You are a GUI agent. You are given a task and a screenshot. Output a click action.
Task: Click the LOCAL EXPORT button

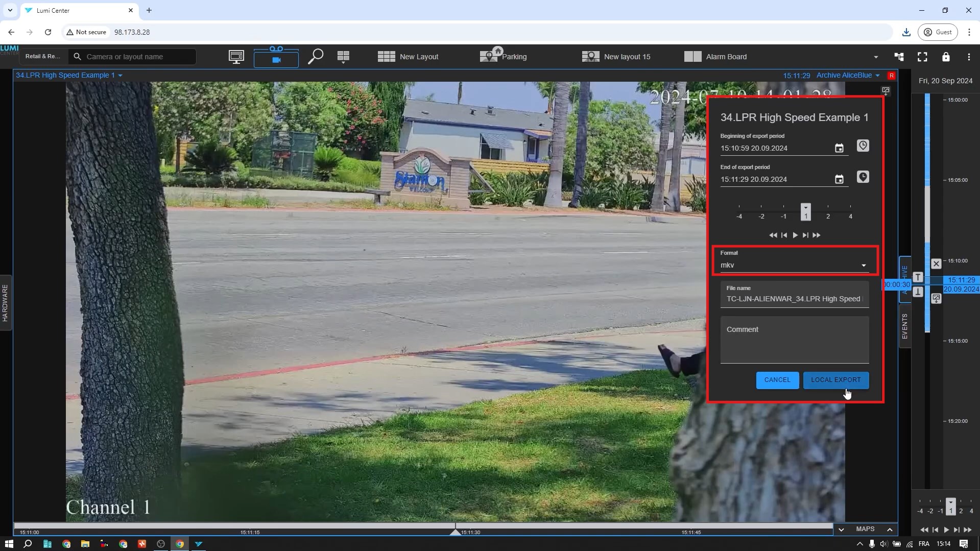coord(835,380)
